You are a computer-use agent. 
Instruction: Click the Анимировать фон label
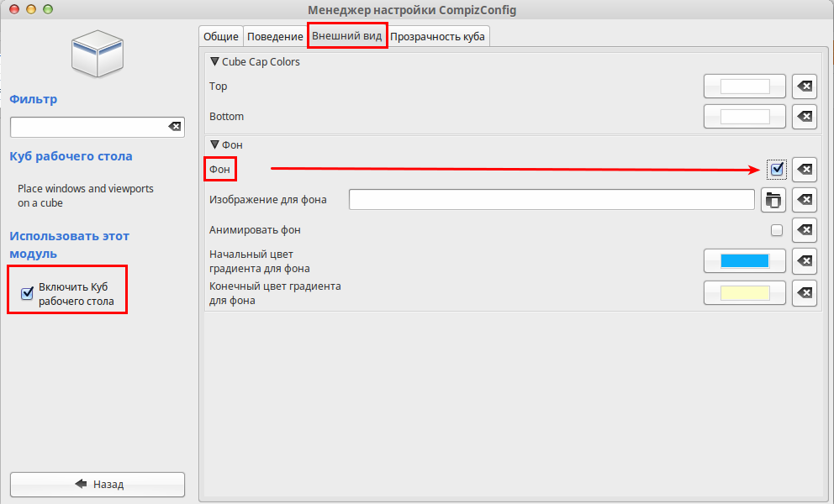[x=255, y=230]
